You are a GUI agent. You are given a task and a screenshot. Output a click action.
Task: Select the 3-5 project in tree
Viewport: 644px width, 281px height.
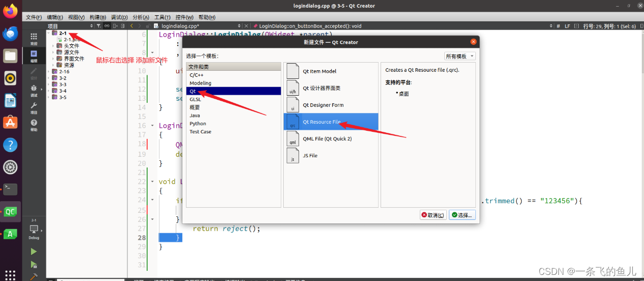coord(63,98)
